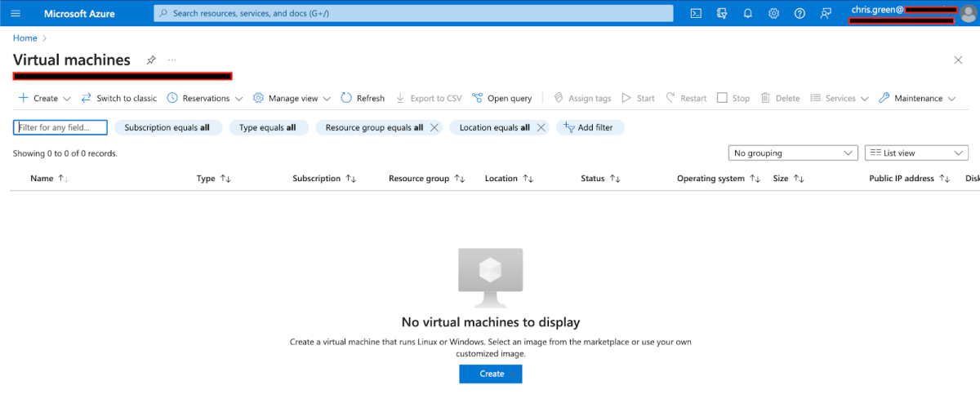Click the Add filter pill

coord(590,127)
